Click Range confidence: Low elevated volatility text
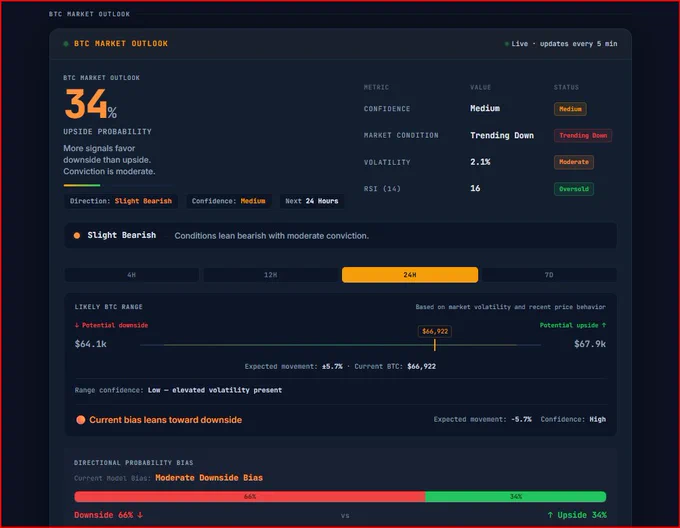680x528 pixels. click(178, 390)
